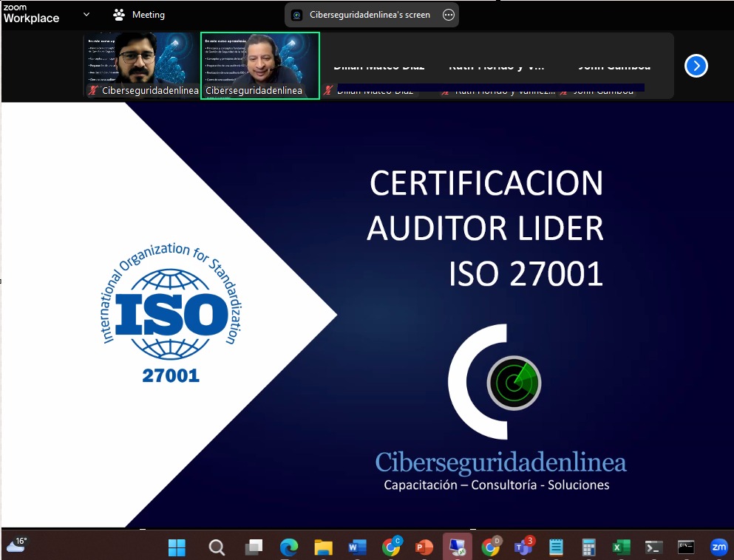Open the Windows Start menu
This screenshot has width=734, height=560.
177,547
